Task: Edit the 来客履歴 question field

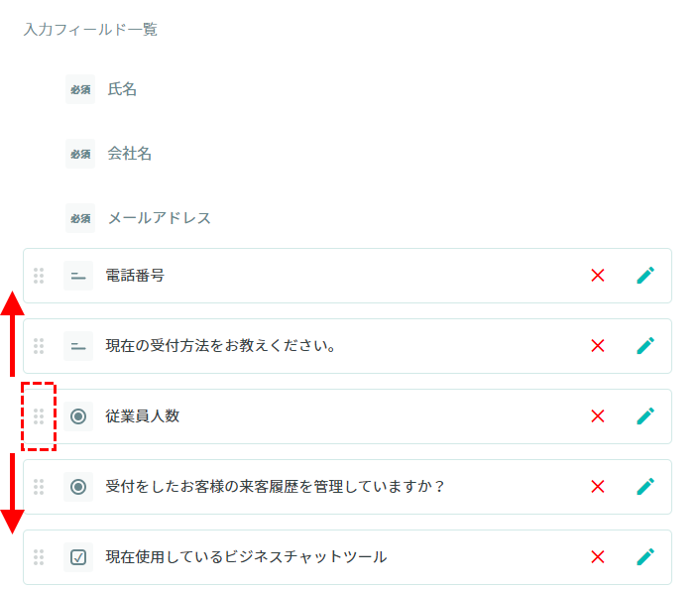Action: [645, 487]
